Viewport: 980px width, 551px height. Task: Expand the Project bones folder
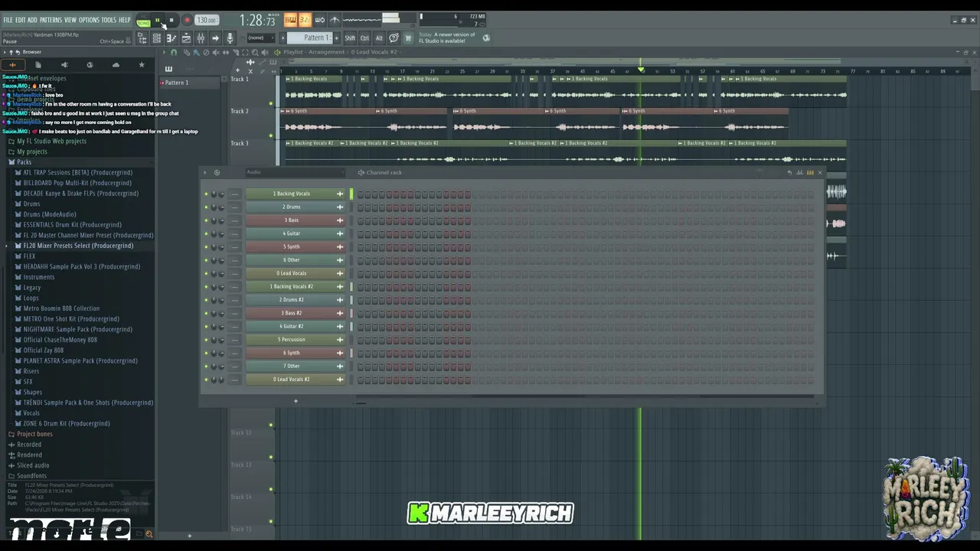coord(34,434)
